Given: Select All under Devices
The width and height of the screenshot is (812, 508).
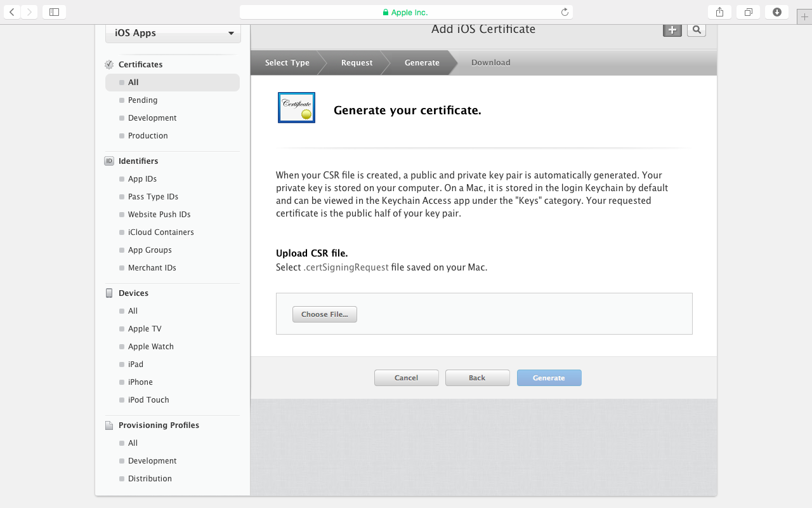Looking at the screenshot, I should pyautogui.click(x=133, y=311).
